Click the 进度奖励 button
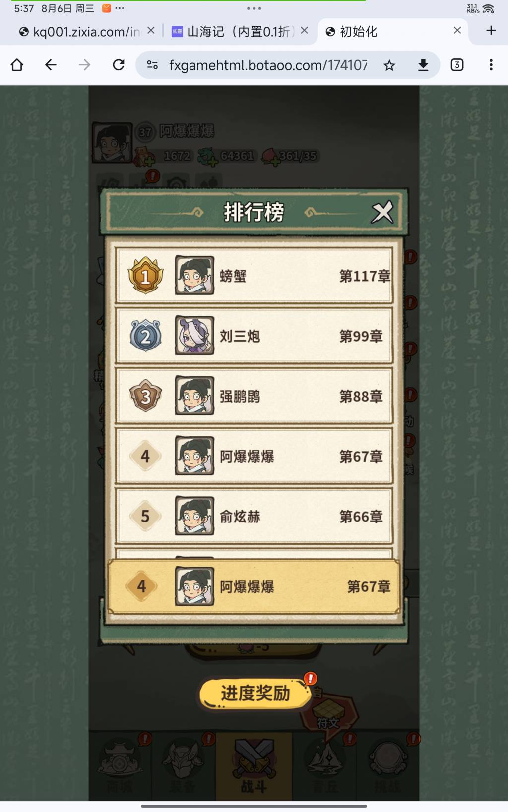This screenshot has width=508, height=812. [x=255, y=693]
